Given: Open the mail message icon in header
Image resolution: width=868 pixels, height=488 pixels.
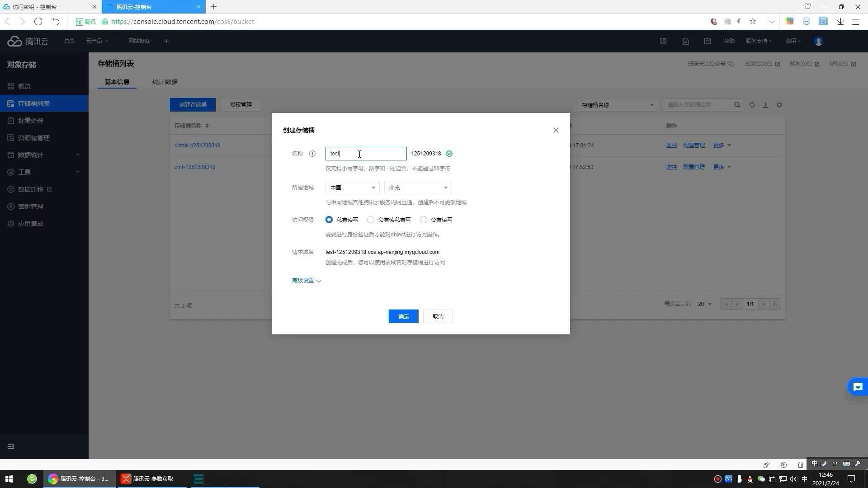Looking at the screenshot, I should click(707, 41).
